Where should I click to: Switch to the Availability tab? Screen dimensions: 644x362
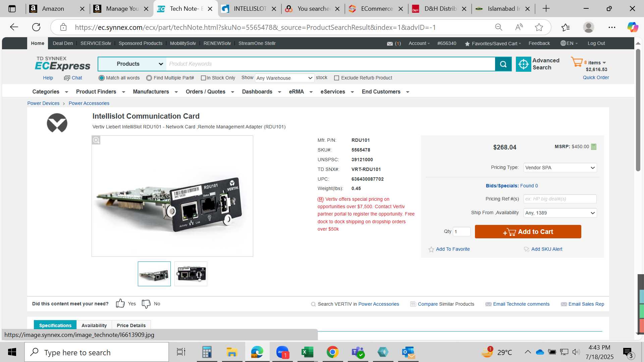click(94, 325)
